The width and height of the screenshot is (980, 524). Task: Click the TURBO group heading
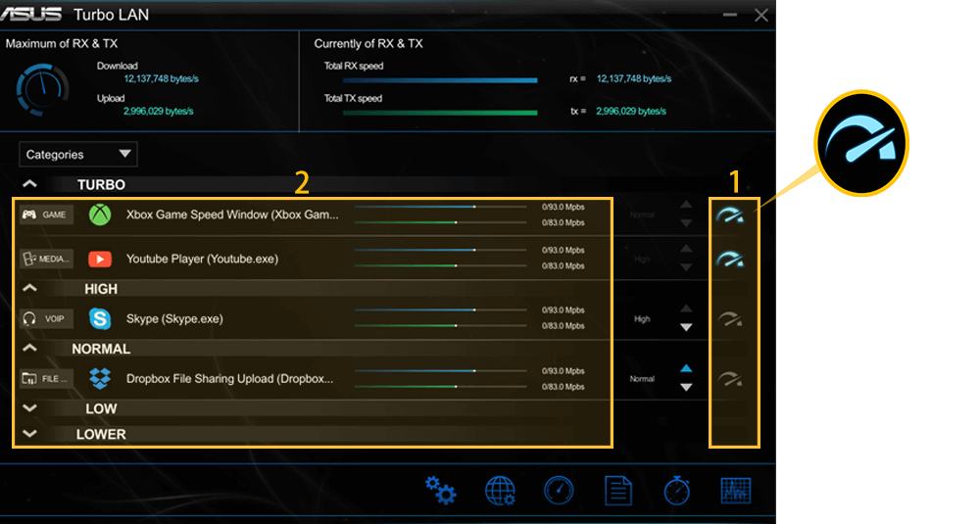101,185
